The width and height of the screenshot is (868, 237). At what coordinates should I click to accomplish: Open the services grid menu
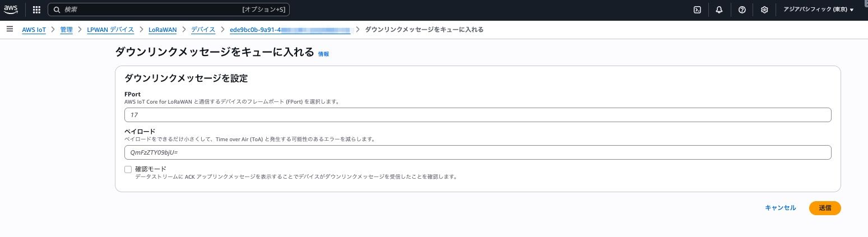click(36, 10)
